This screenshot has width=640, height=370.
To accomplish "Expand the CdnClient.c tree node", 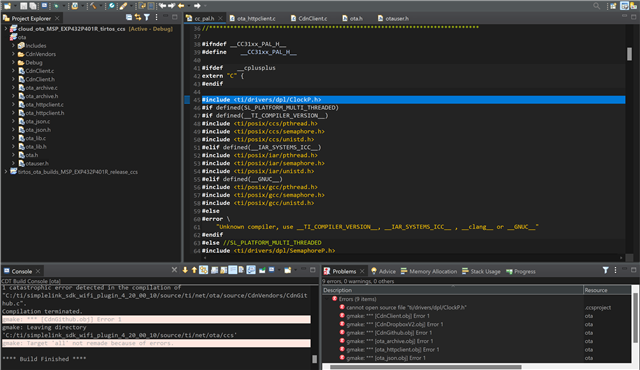I will [13, 71].
